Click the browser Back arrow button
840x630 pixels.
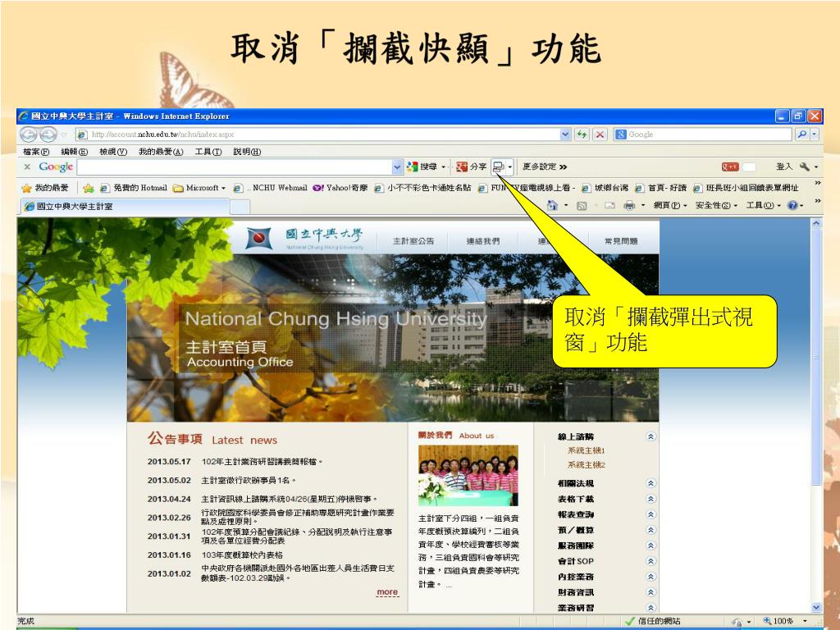29,134
